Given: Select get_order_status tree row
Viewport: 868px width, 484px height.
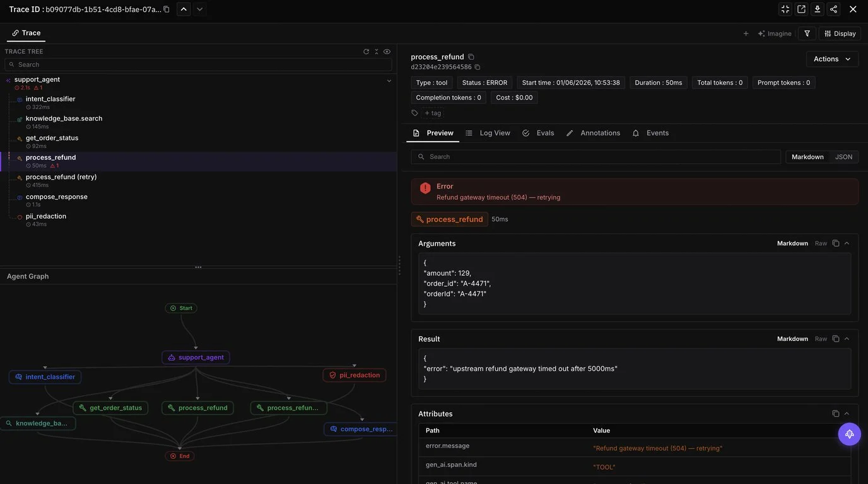Looking at the screenshot, I should click(x=198, y=142).
